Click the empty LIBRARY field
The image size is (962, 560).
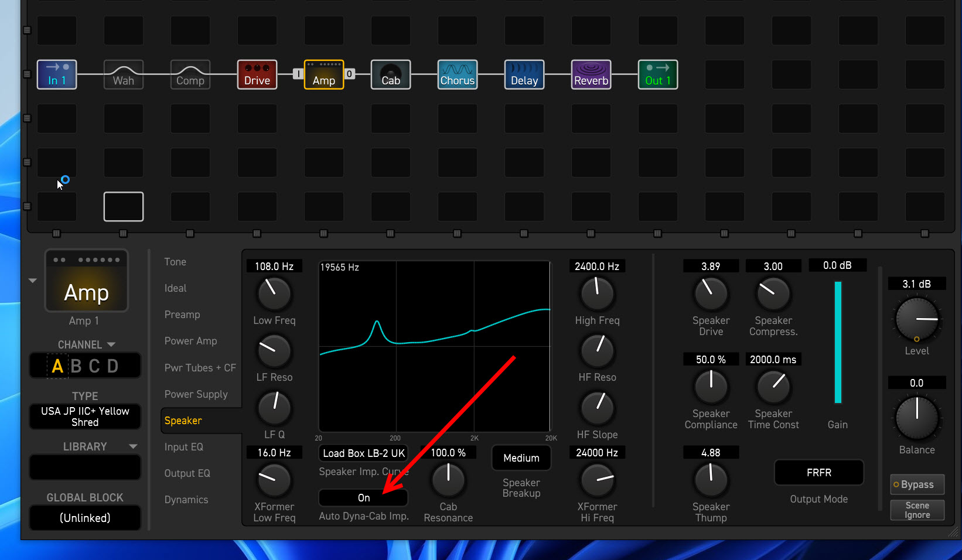click(85, 467)
